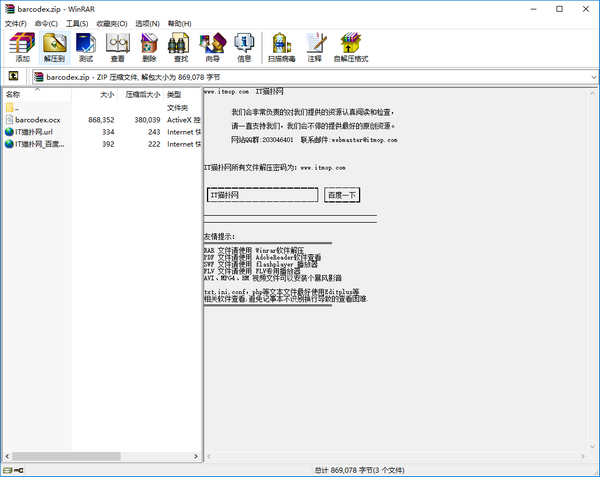The width and height of the screenshot is (600, 477).
Task: Click the 百度一下 button in comment
Action: tap(342, 195)
